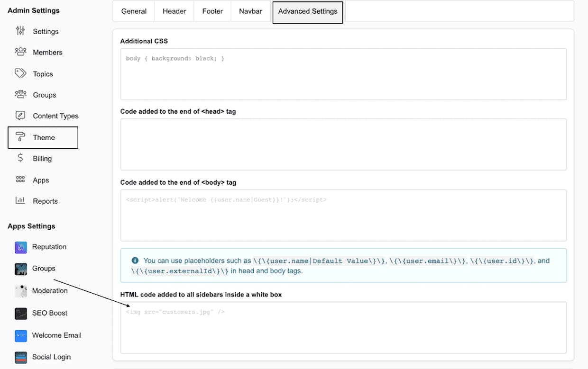Click the Reputation app icon
Image resolution: width=588 pixels, height=369 pixels.
click(21, 247)
